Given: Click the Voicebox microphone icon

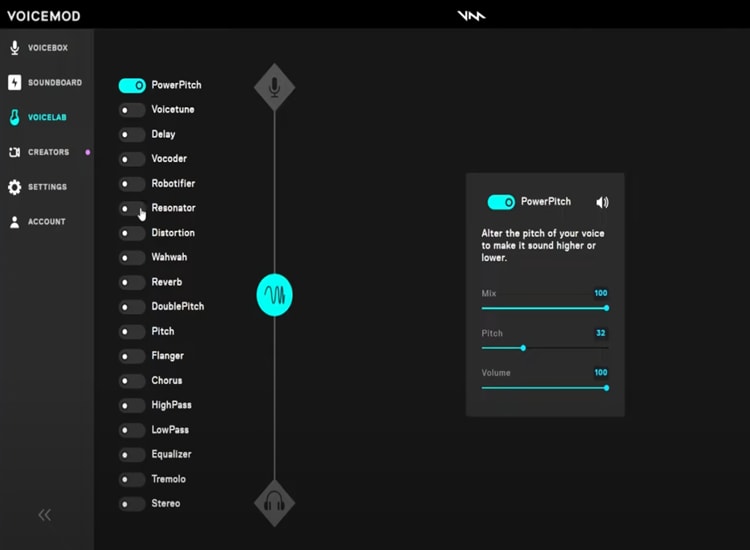Looking at the screenshot, I should coord(15,48).
